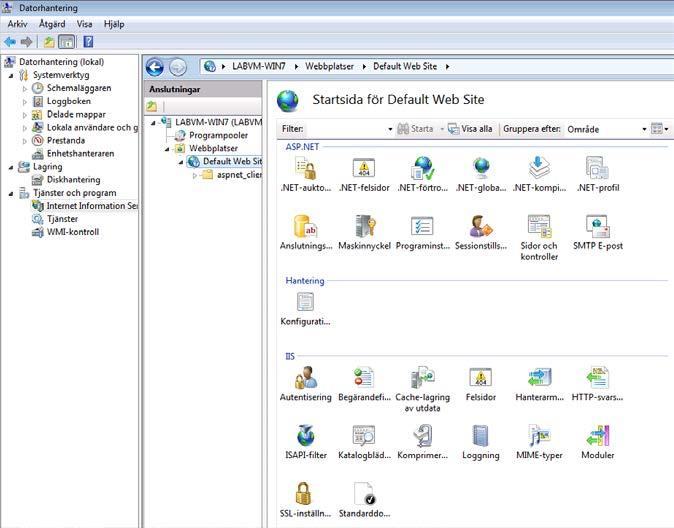Screen dimensions: 674x528
Task: Click the blue back arrow in IIS navigation
Action: coord(155,67)
